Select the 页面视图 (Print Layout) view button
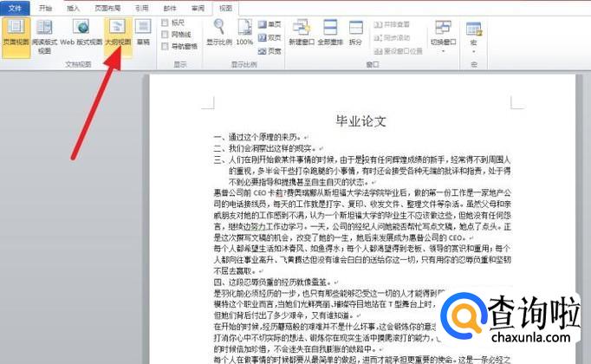This screenshot has height=364, width=591. (x=16, y=37)
